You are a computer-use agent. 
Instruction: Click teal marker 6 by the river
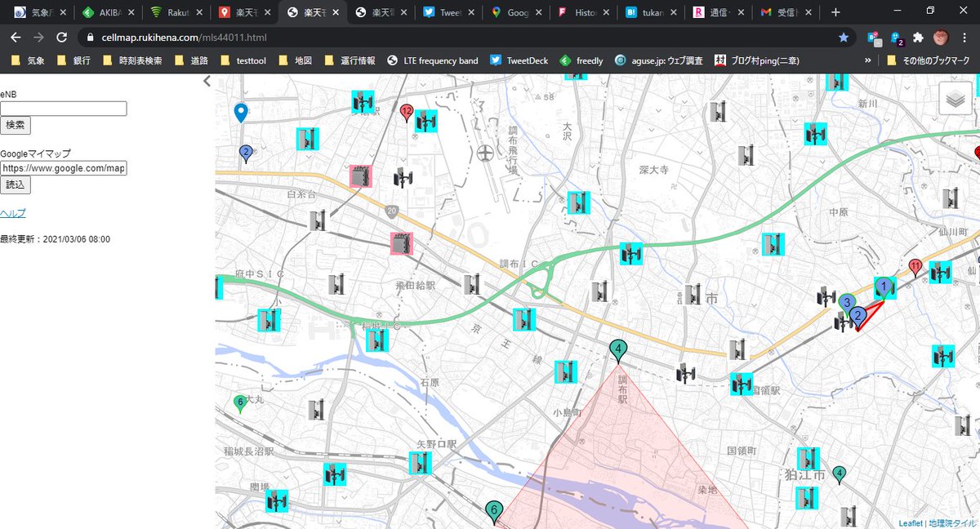coord(492,512)
